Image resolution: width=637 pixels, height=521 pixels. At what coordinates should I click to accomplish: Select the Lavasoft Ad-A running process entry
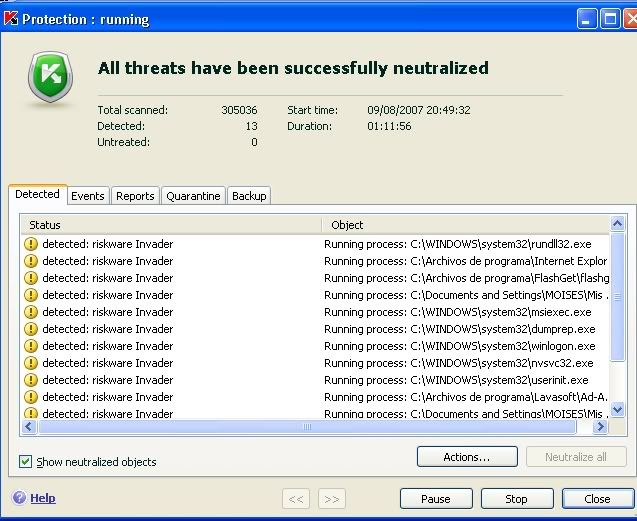pos(315,397)
